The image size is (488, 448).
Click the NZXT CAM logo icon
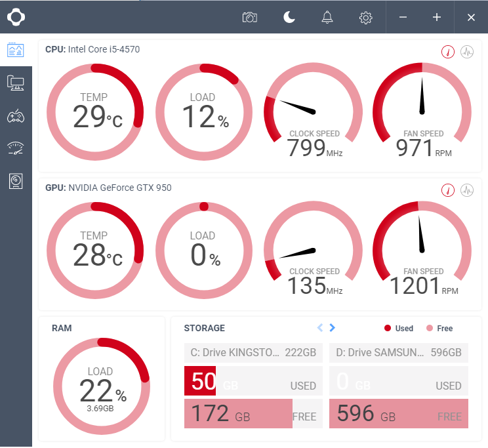(x=16, y=17)
